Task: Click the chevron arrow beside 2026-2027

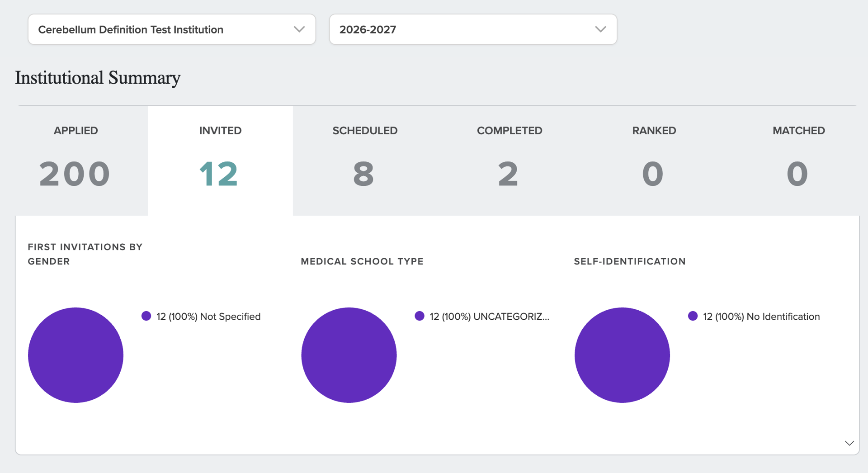Action: (600, 29)
